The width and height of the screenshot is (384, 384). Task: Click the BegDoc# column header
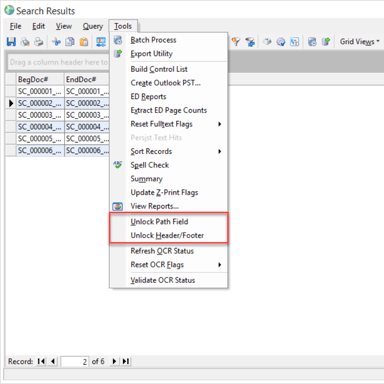40,79
